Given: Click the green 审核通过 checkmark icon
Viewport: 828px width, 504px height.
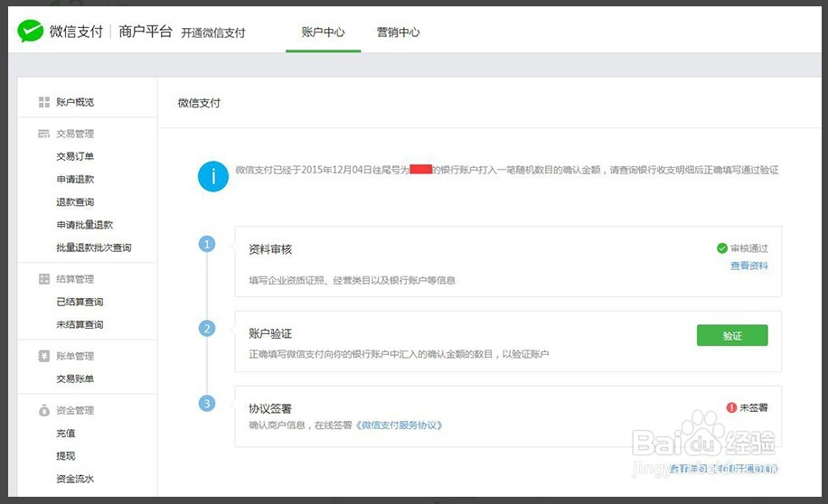Looking at the screenshot, I should click(721, 248).
